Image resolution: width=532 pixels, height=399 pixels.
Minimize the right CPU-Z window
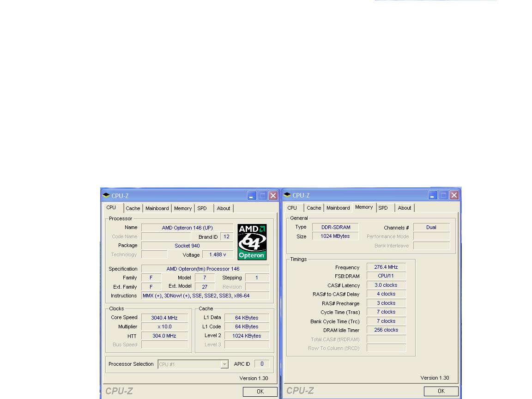click(433, 195)
